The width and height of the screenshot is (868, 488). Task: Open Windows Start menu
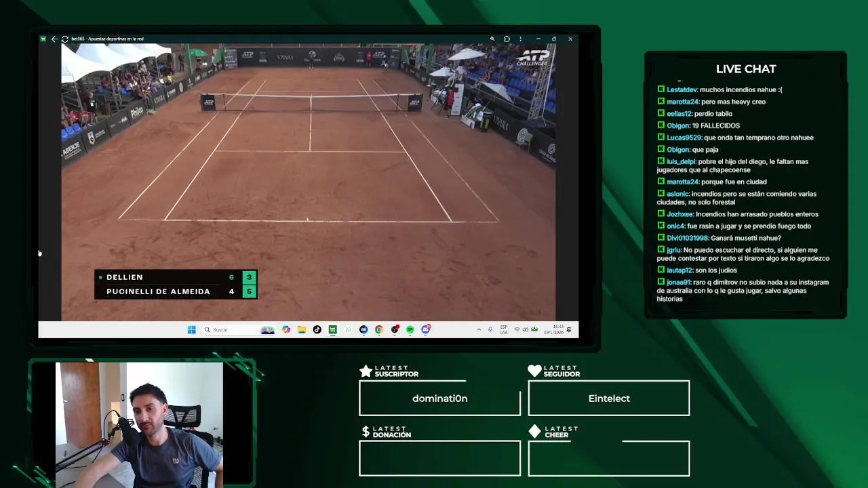coord(191,329)
